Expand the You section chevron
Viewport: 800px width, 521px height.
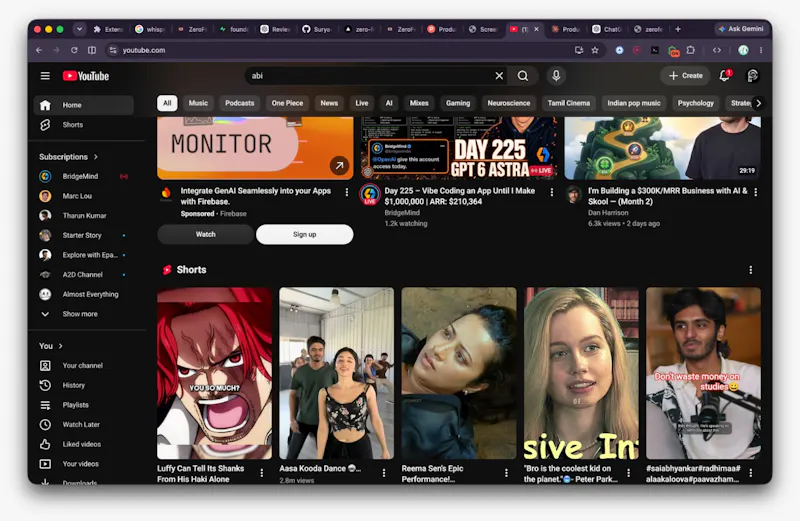tap(61, 346)
